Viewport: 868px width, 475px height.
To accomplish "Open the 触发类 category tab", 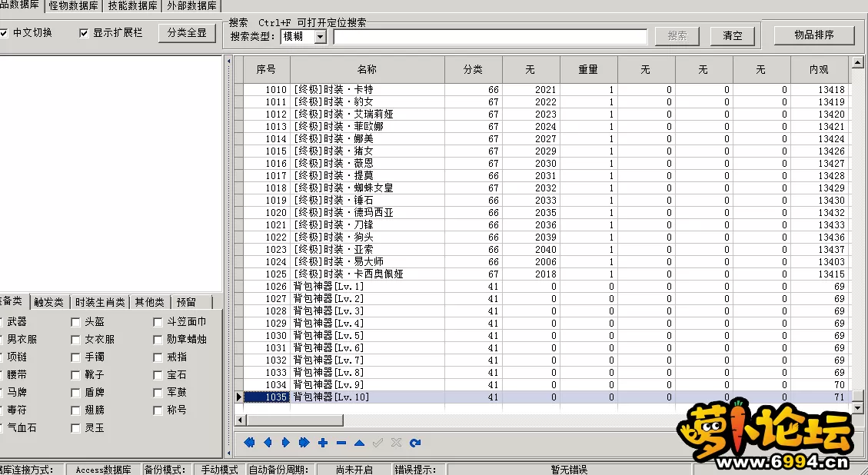I will [x=48, y=302].
